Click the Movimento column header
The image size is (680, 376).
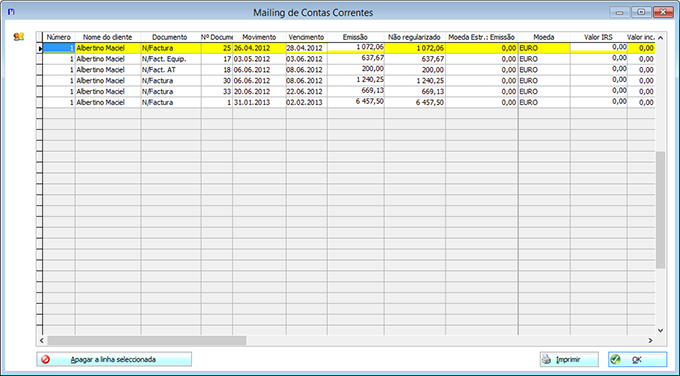click(x=259, y=37)
